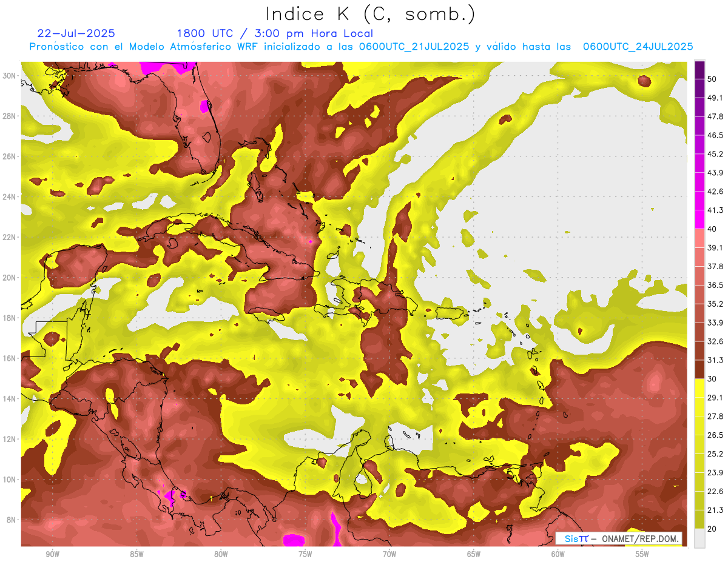Screen dimensions: 728x562
Task: Click the colorbar value "31.3"
Action: [x=715, y=360]
